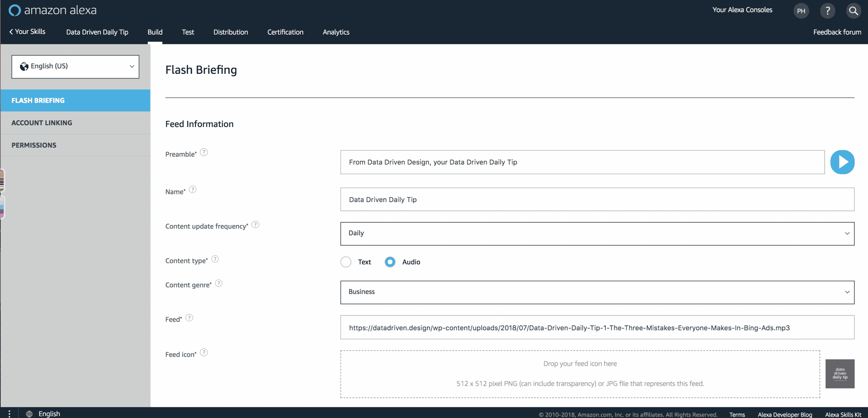Select Flash Briefing in sidebar
868x418 pixels.
[75, 100]
